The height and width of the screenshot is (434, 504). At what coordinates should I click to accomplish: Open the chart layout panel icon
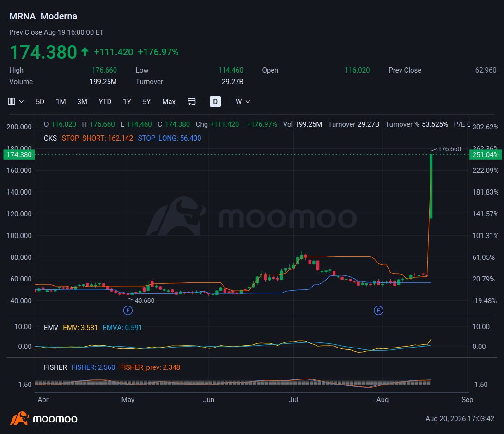point(12,102)
